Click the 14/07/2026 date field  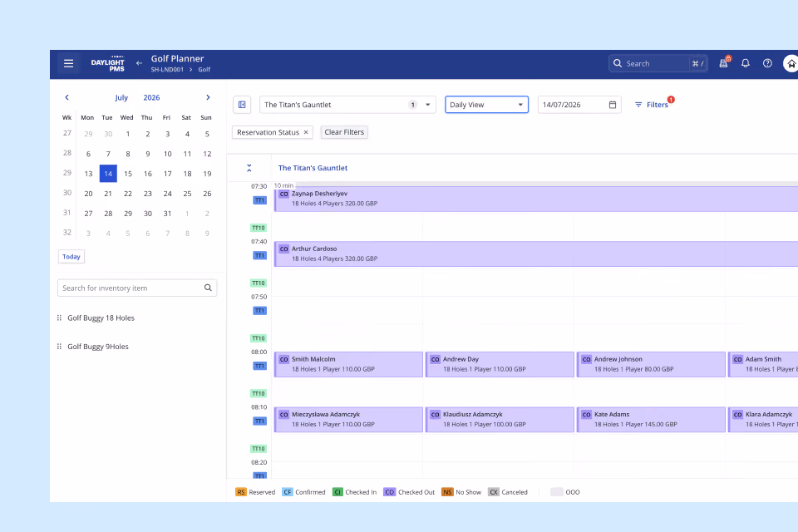[x=579, y=105]
